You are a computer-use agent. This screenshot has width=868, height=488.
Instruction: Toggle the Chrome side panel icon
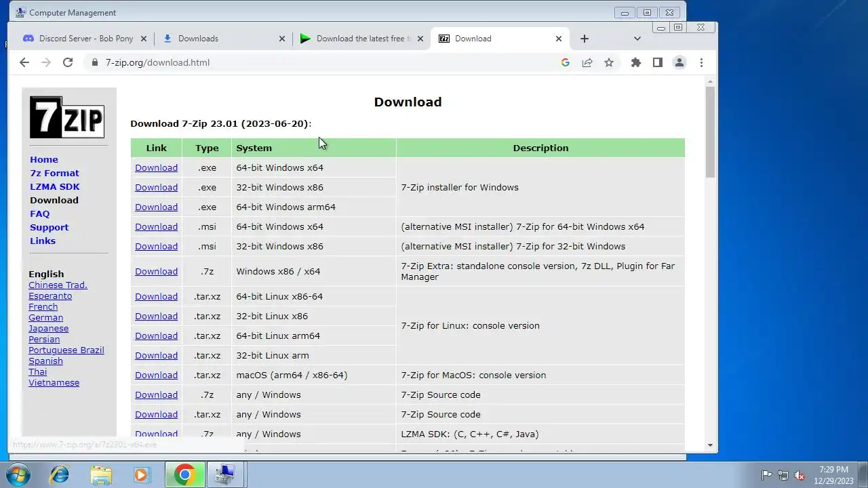coord(657,62)
